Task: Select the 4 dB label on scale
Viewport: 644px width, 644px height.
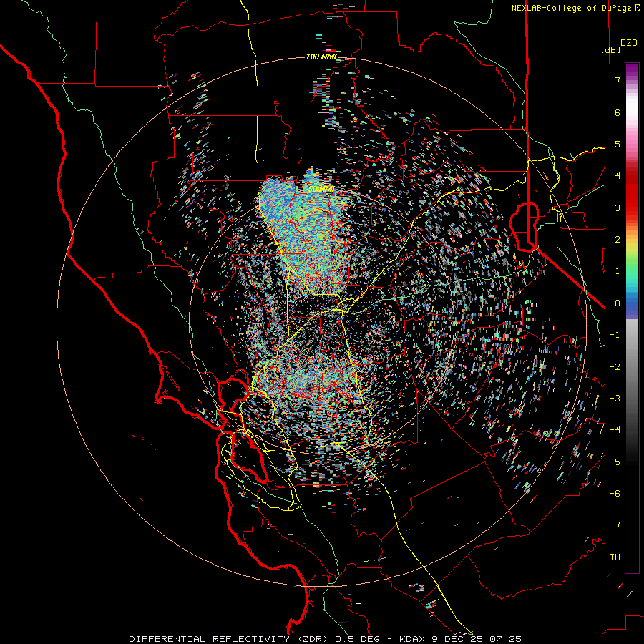Action: click(618, 176)
